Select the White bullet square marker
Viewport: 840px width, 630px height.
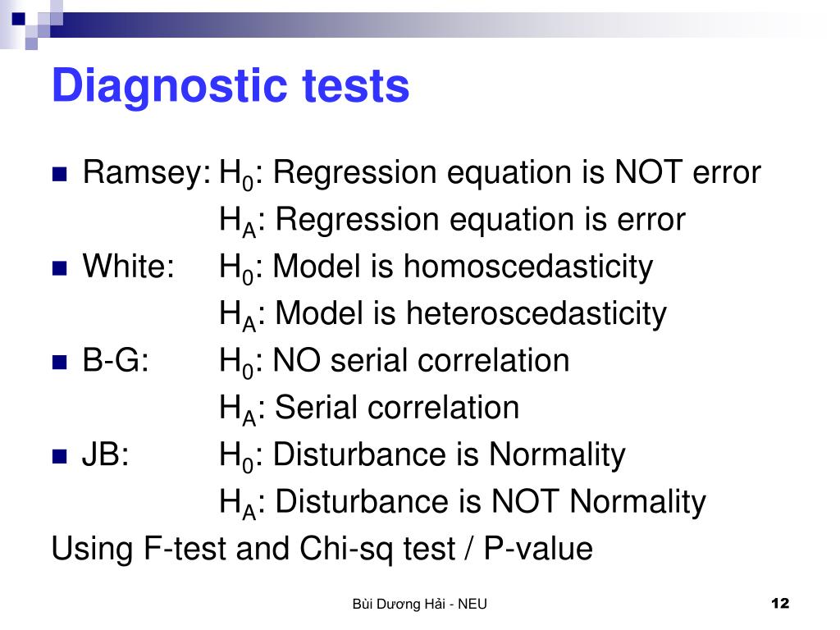59,268
